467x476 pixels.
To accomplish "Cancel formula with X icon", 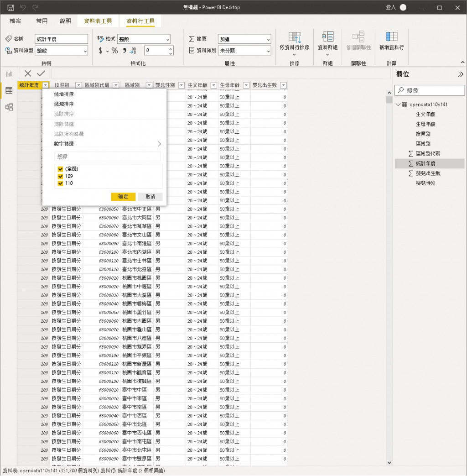I will (28, 73).
